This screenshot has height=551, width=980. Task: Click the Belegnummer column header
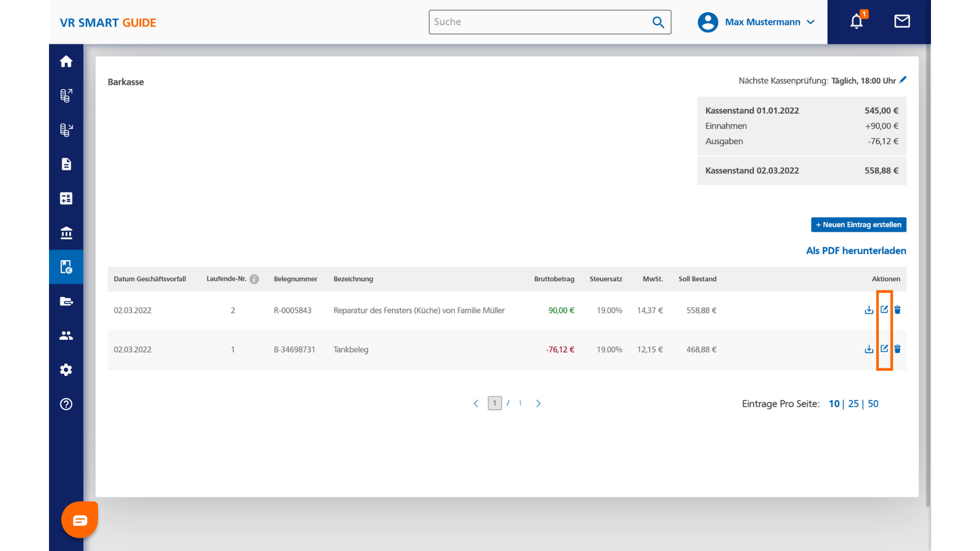point(296,279)
